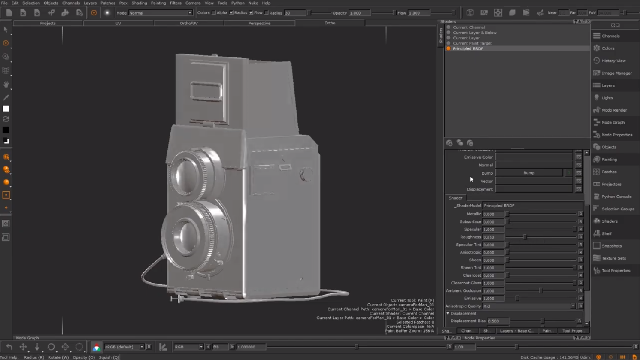The height and width of the screenshot is (360, 640).
Task: Open the Anisotropic Quality dropdown
Action: (x=529, y=306)
